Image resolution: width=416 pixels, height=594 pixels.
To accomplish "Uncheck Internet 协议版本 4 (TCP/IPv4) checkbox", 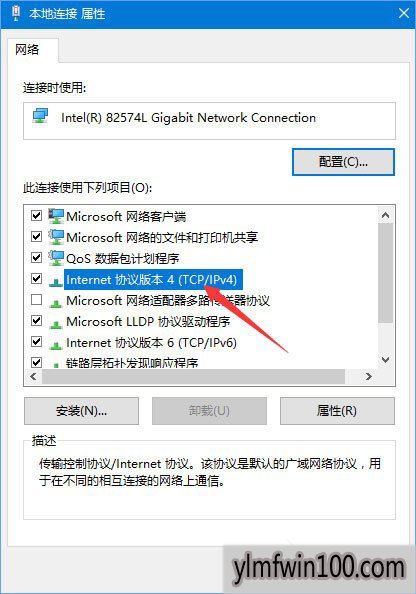I will 36,279.
